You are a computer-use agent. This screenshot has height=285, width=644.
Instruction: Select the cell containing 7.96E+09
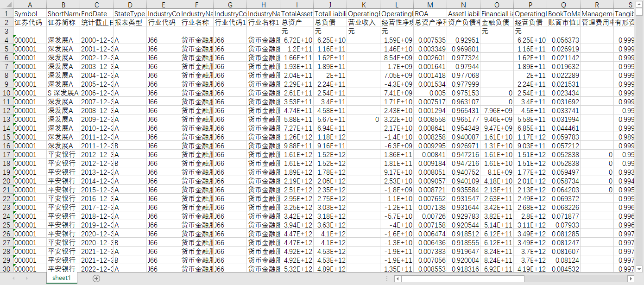[x=497, y=110]
